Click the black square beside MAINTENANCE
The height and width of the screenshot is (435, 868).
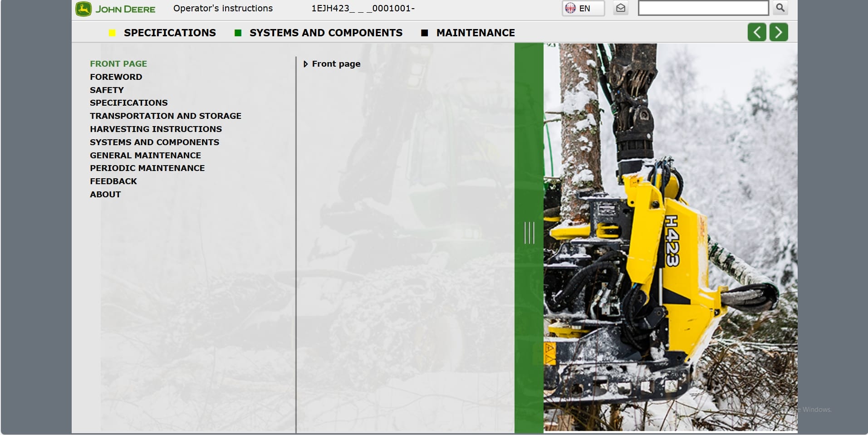coord(425,33)
